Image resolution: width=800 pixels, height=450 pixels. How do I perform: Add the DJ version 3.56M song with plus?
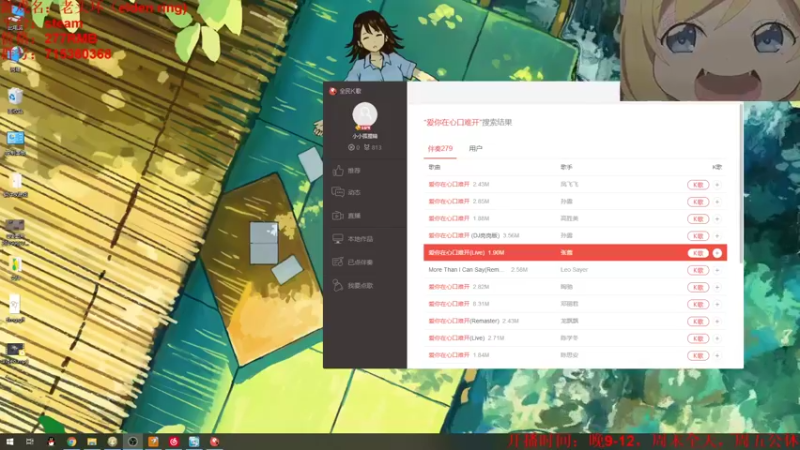[x=717, y=236]
